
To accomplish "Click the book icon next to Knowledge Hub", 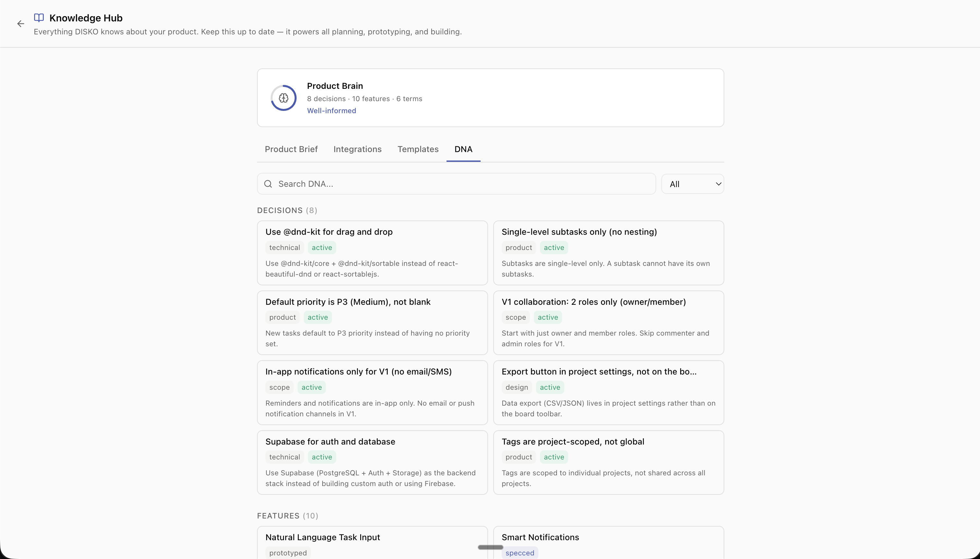I will tap(39, 17).
